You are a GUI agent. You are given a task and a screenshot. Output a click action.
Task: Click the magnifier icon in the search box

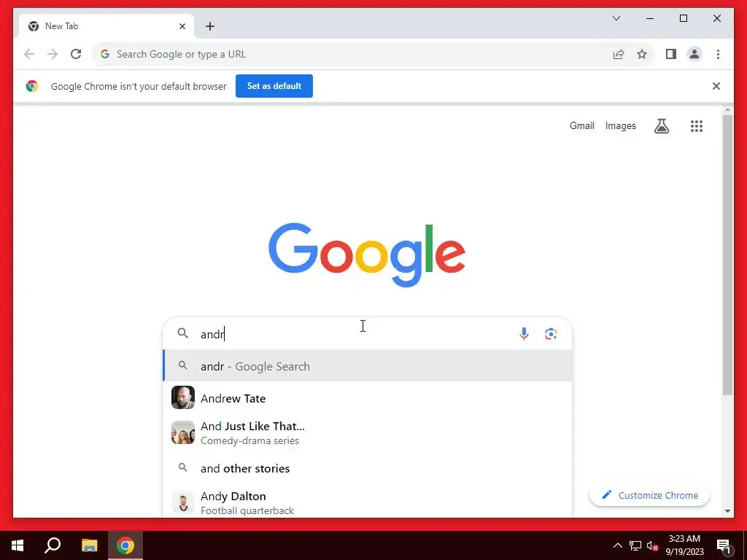(x=183, y=333)
